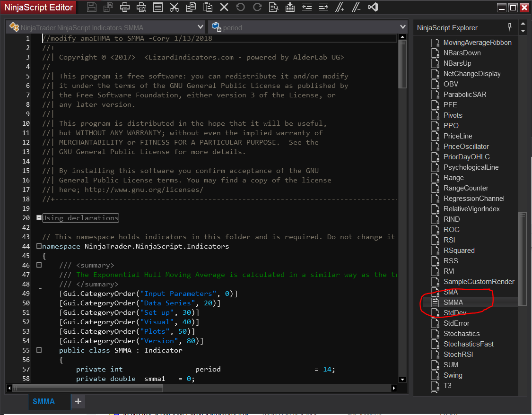532x415 pixels.
Task: Click the Copy icon in toolbar
Action: click(191, 7)
